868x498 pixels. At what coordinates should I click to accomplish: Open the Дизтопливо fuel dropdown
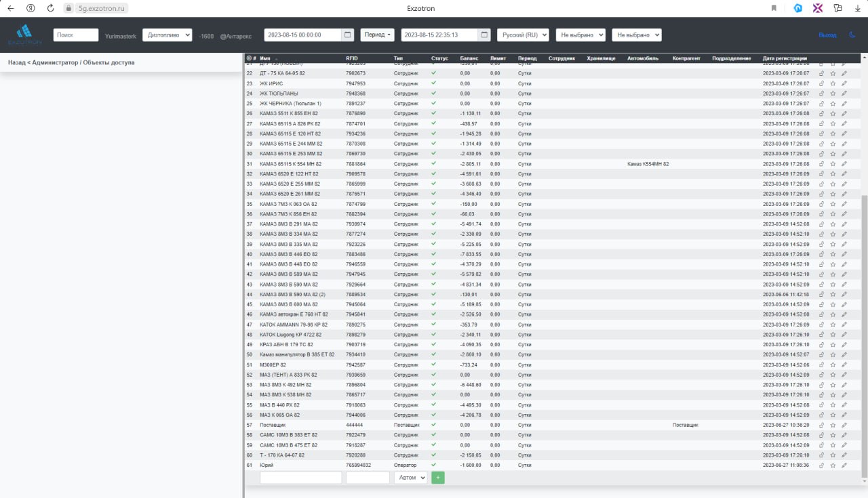coord(167,35)
